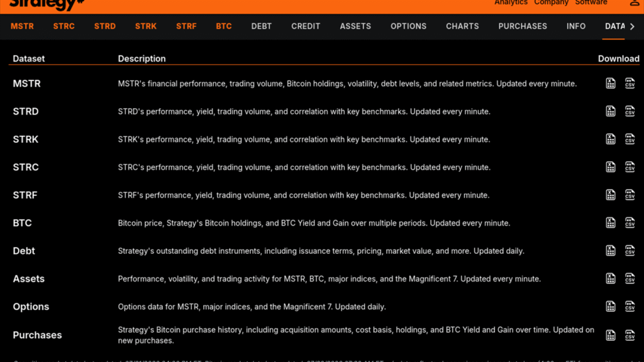Select the Assets dataset name
Screen dimensions: 644x362
[28, 278]
